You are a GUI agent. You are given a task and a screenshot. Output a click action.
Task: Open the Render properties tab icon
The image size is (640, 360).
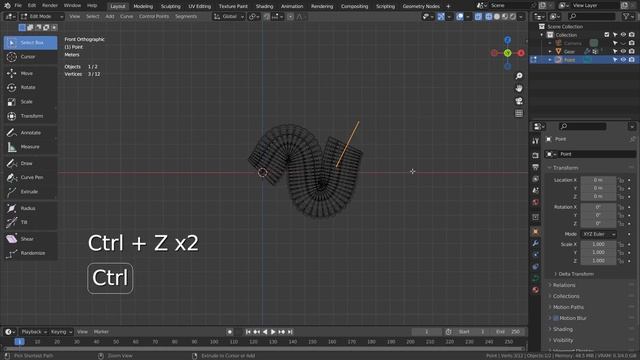[536, 156]
